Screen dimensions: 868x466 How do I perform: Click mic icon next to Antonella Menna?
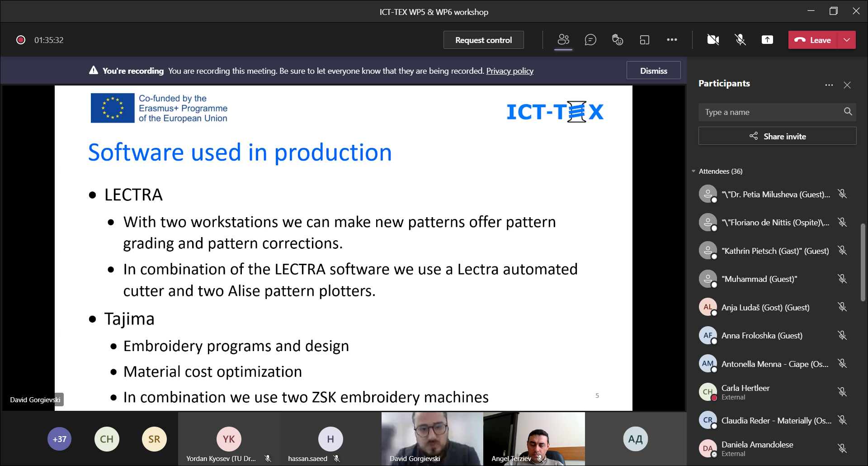click(842, 363)
